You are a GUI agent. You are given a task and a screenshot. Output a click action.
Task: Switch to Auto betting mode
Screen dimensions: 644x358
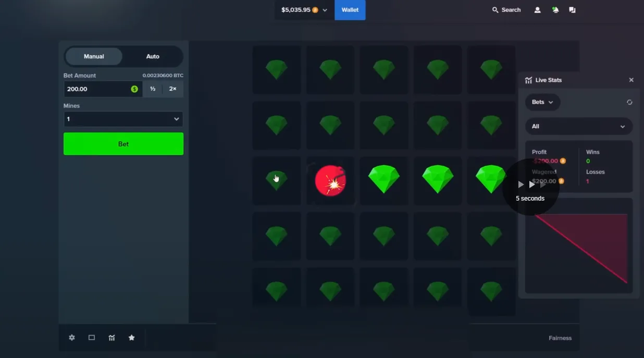(x=153, y=56)
